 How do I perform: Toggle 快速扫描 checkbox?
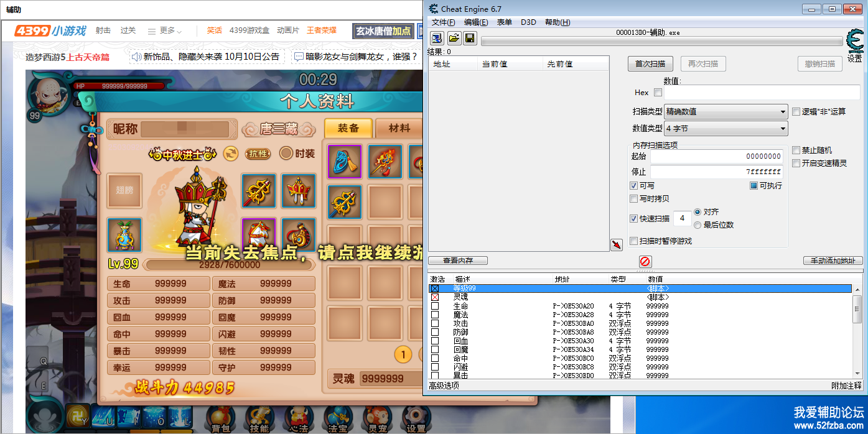[x=633, y=219]
